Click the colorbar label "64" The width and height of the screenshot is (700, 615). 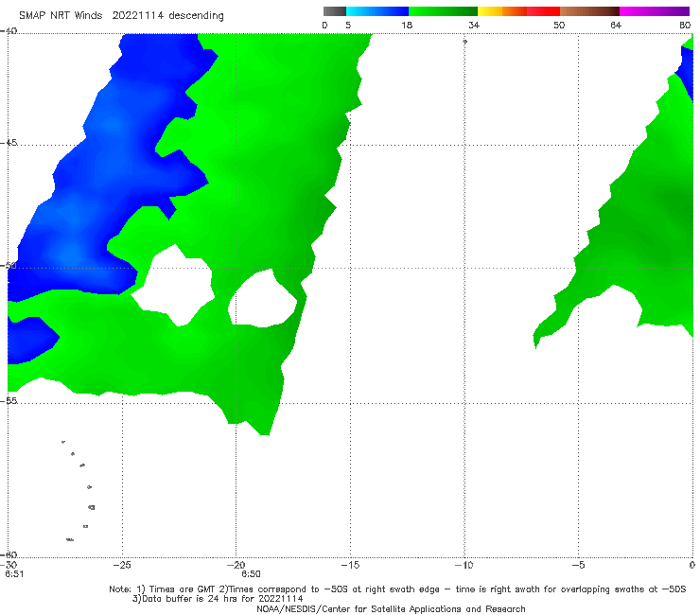(616, 26)
